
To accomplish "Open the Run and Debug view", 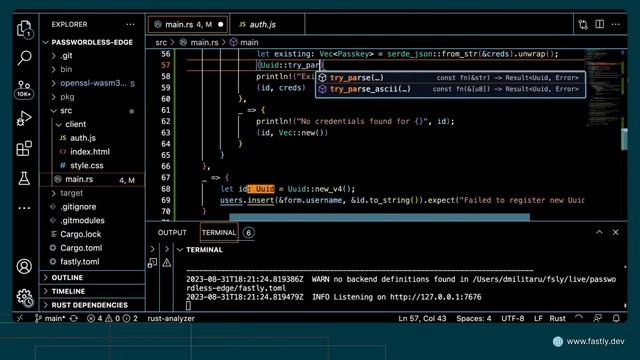I will 24,118.
